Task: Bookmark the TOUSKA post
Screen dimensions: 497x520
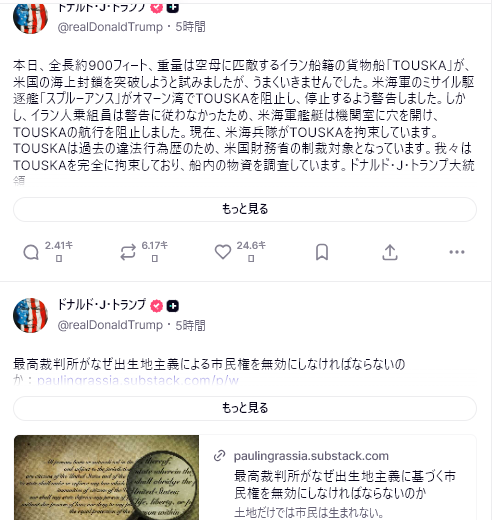Action: pyautogui.click(x=322, y=252)
